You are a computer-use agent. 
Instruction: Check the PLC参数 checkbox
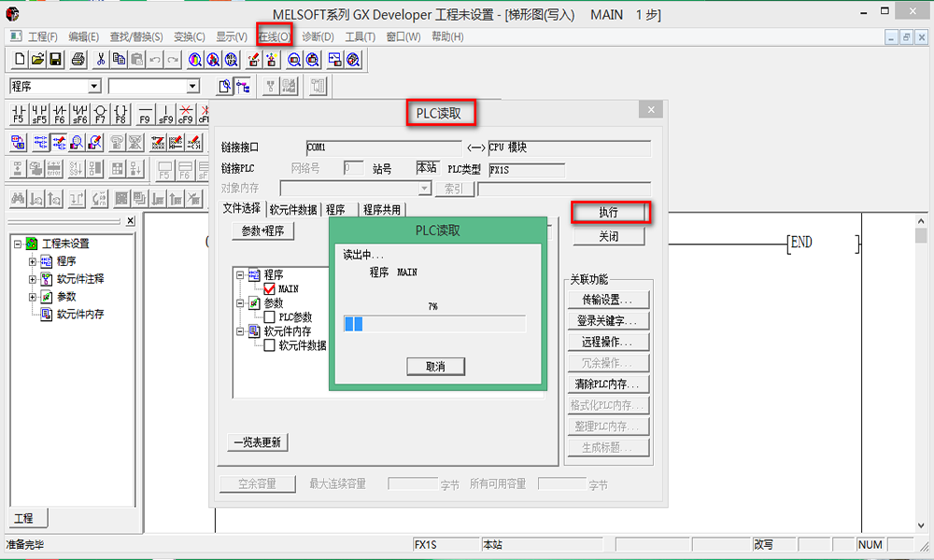coord(270,317)
